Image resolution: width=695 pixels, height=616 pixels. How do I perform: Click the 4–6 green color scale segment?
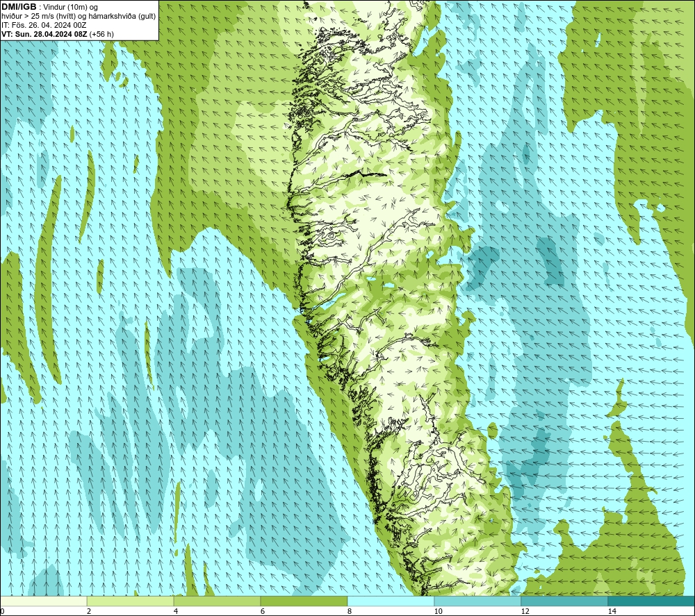click(x=217, y=601)
